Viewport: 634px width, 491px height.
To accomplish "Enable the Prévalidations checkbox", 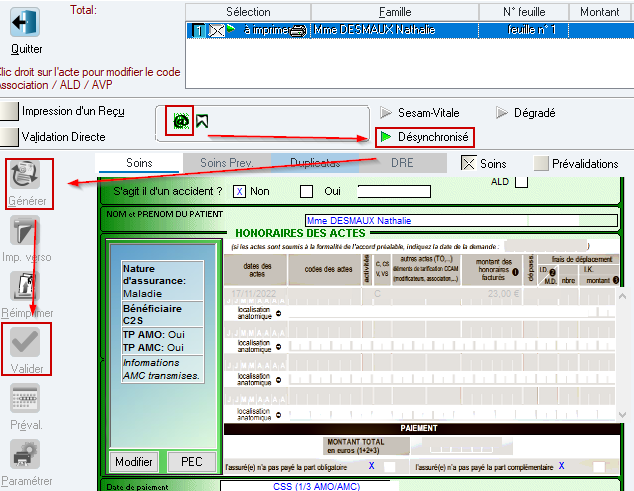I will (x=541, y=163).
